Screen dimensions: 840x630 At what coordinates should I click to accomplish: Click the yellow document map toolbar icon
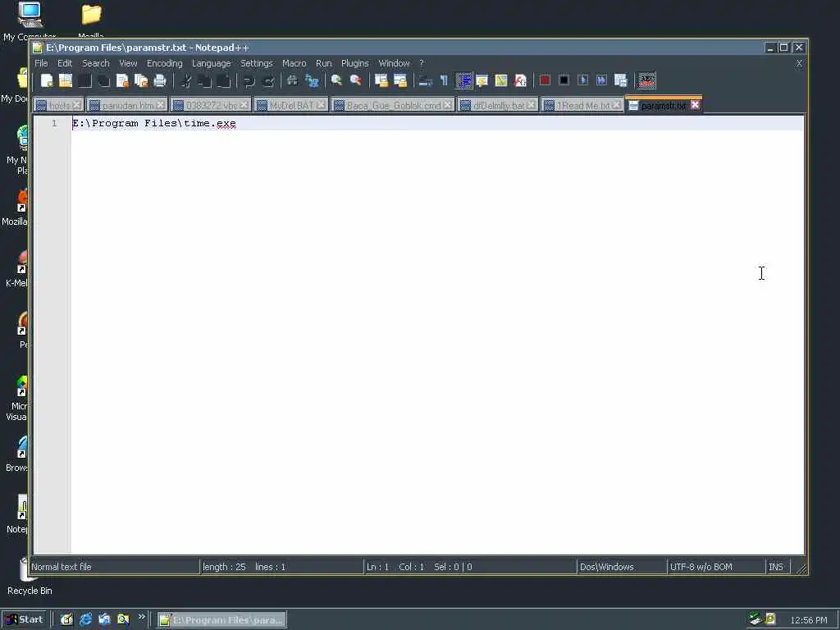tap(501, 80)
